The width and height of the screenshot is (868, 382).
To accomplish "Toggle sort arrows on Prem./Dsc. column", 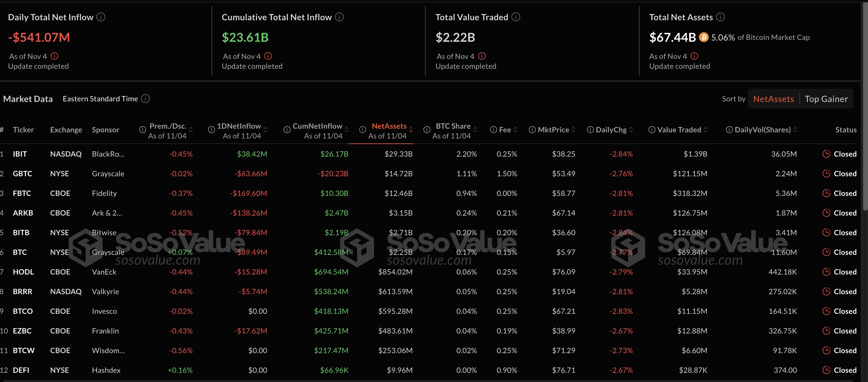I will click(x=191, y=130).
